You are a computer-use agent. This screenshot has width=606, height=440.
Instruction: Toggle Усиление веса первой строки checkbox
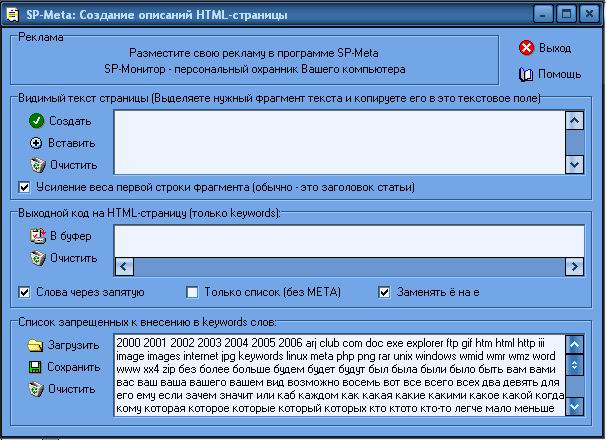[24, 188]
